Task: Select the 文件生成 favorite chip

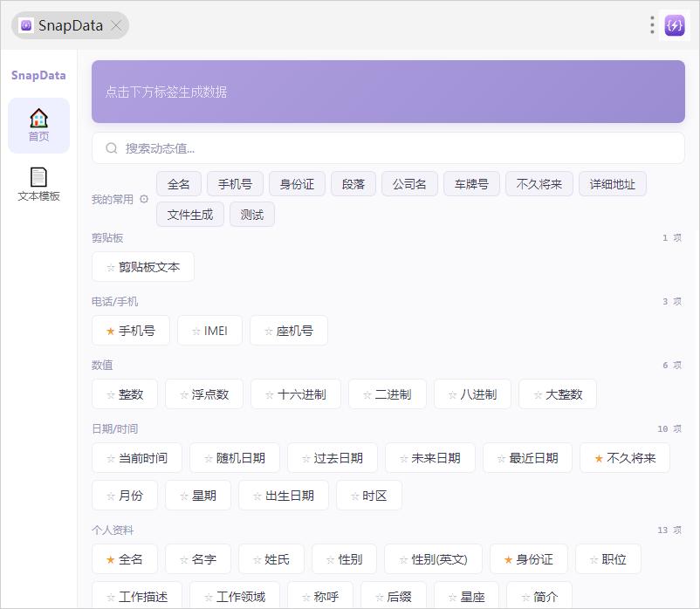Action: 190,215
